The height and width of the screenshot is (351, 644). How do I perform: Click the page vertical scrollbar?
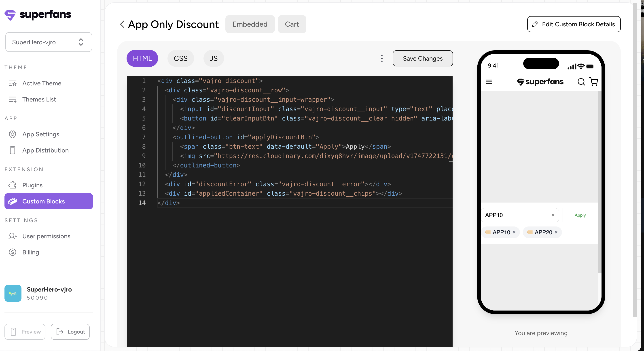(635, 160)
